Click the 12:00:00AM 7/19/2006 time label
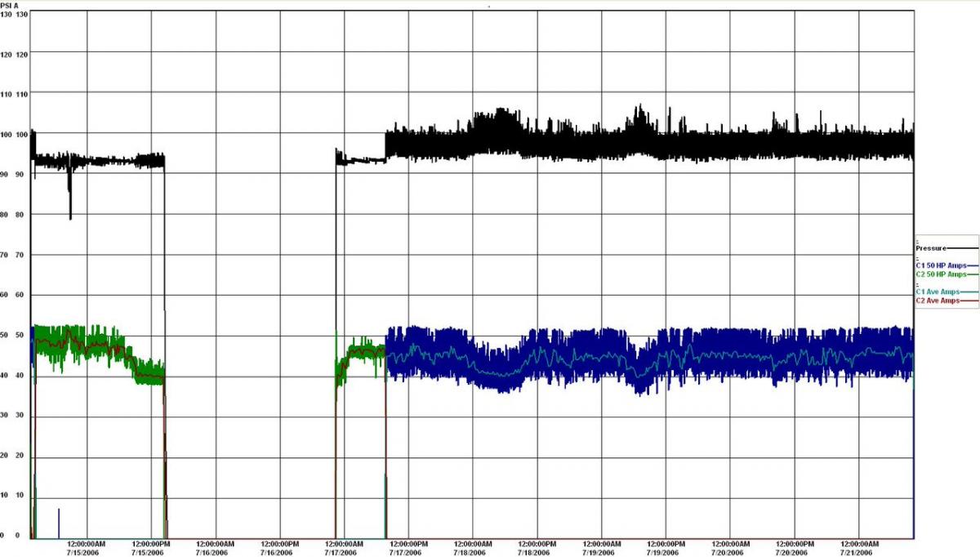Viewport: 980px width, 557px height. [x=602, y=548]
